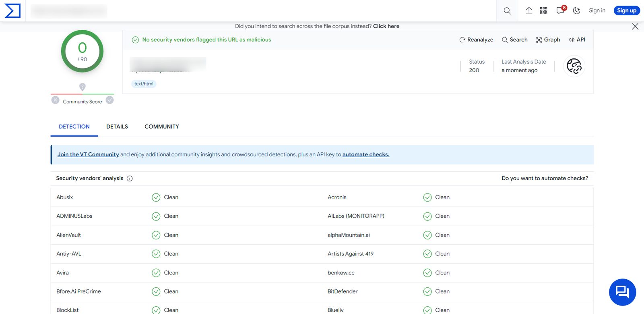Click 'Join the VT Community' link
The image size is (644, 314).
tap(88, 154)
